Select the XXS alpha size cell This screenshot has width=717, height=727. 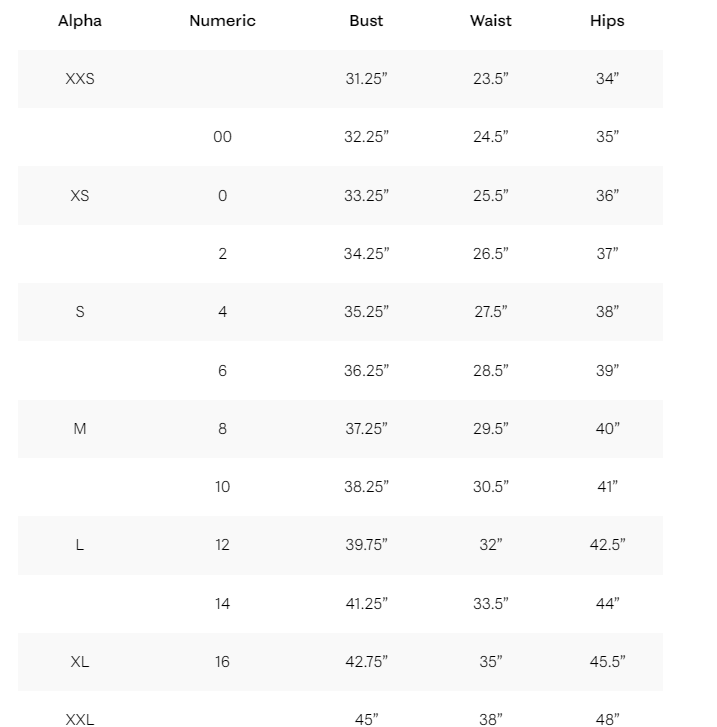(80, 79)
